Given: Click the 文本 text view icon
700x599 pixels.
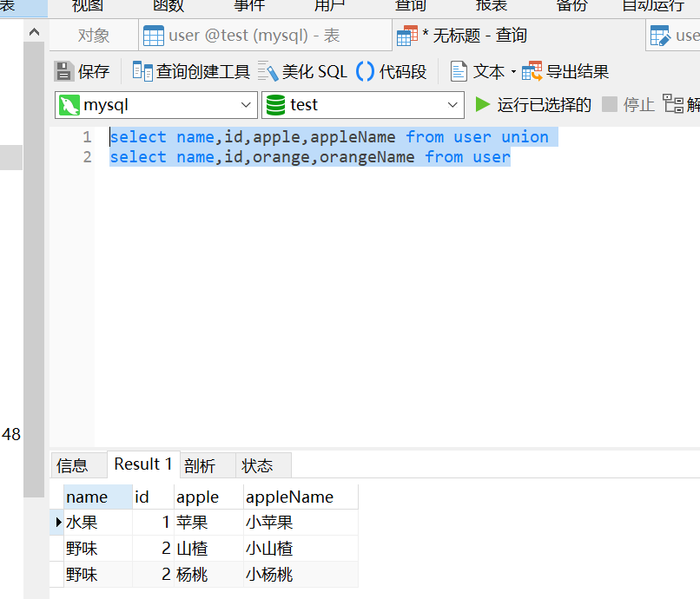Looking at the screenshot, I should tap(473, 71).
